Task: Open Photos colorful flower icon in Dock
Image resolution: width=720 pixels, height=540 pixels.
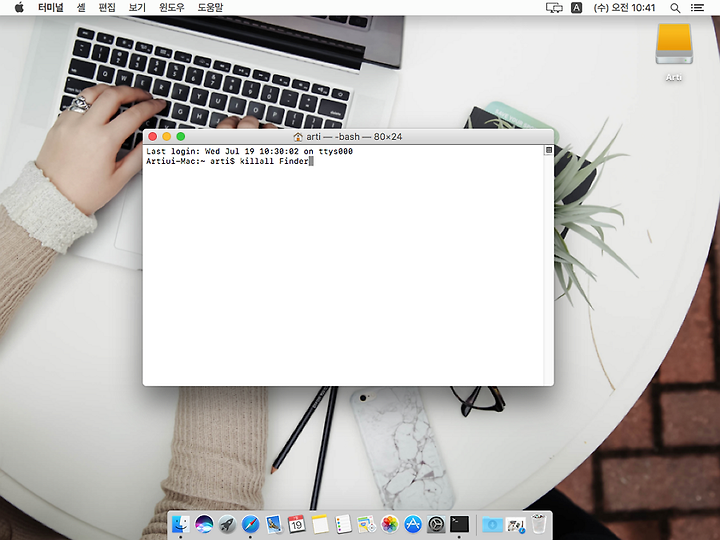Action: (x=389, y=524)
